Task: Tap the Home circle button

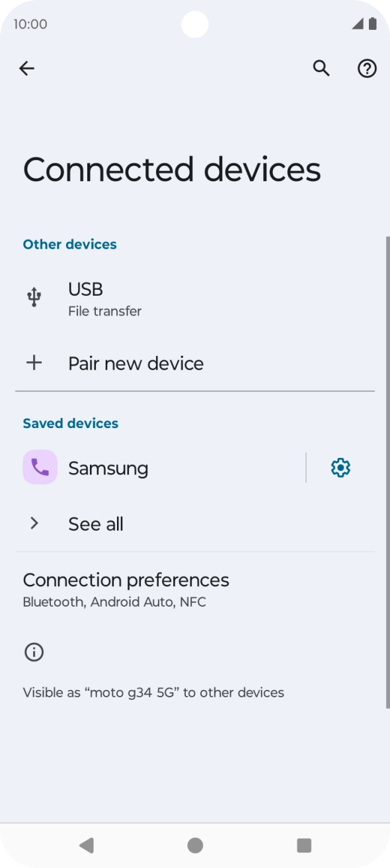Action: [195, 845]
